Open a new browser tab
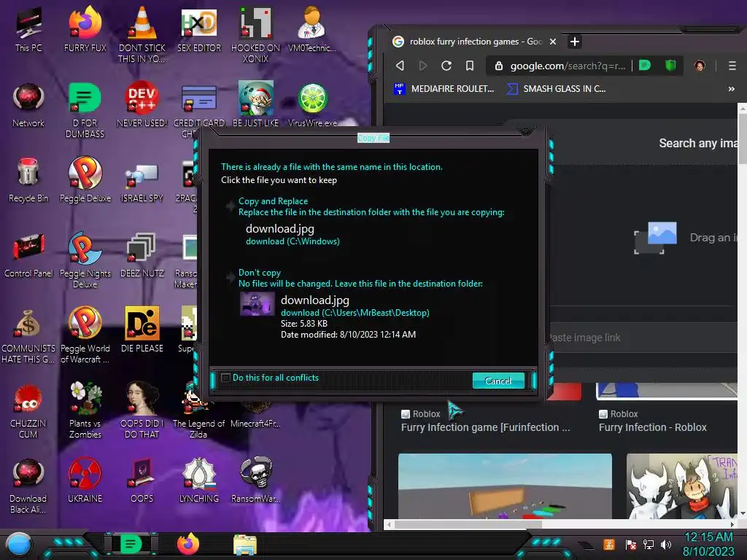Image resolution: width=747 pixels, height=560 pixels. [x=575, y=42]
